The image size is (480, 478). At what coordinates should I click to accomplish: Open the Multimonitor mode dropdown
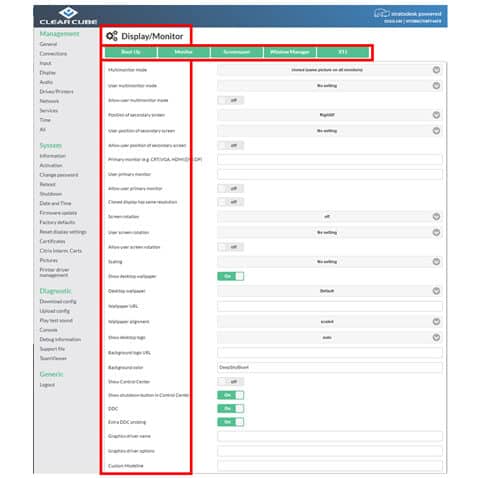330,70
